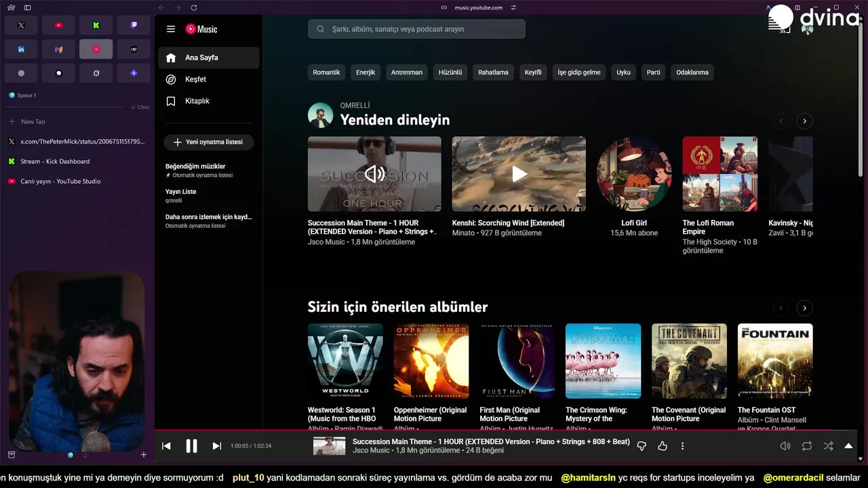Open the Yayın Liste playlist
This screenshot has width=868, height=488.
(x=209, y=195)
